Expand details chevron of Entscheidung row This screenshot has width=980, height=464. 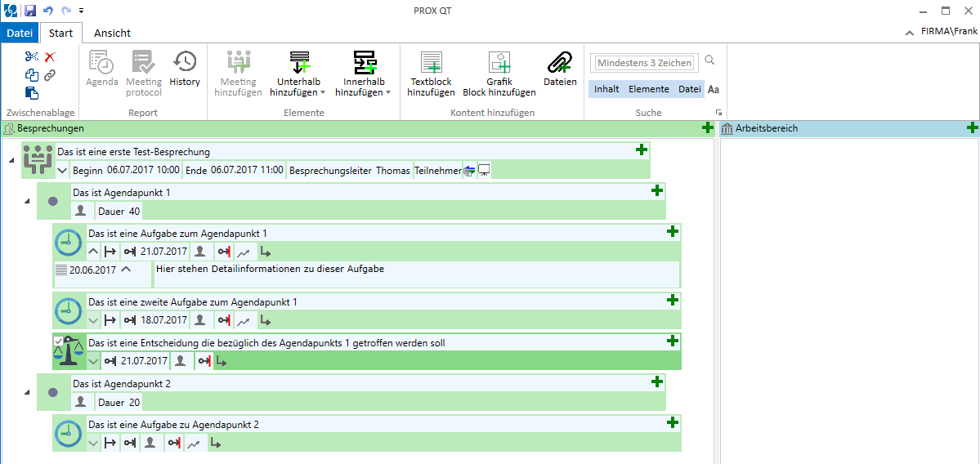pos(93,361)
